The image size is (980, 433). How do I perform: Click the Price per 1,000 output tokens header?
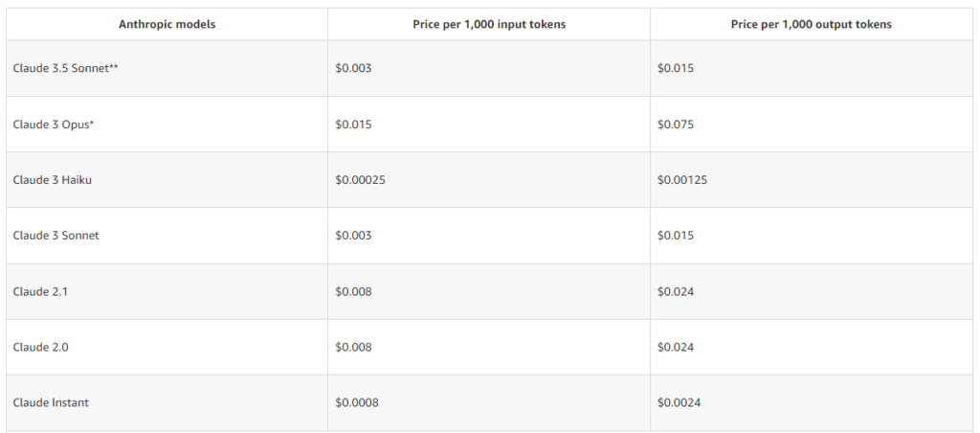pyautogui.click(x=812, y=24)
